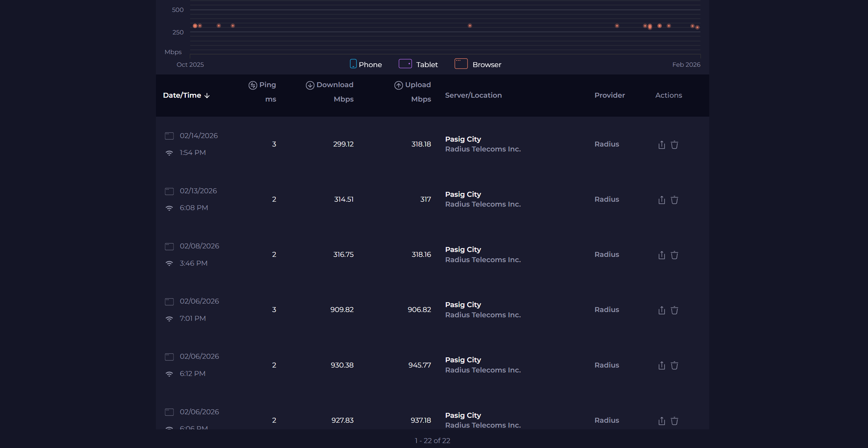Screen dimensions: 868x448
Task: Click the 02/08/2026 date entry
Action: (199, 246)
